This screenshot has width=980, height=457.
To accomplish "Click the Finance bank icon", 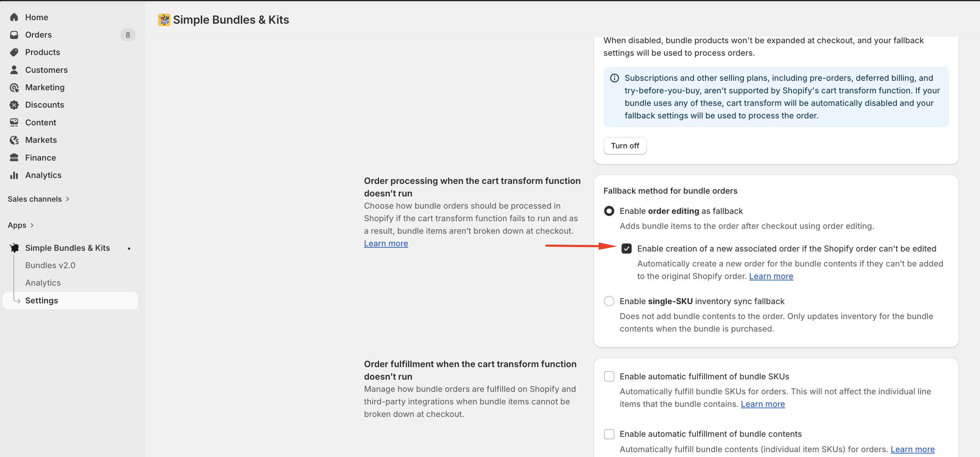I will (14, 158).
